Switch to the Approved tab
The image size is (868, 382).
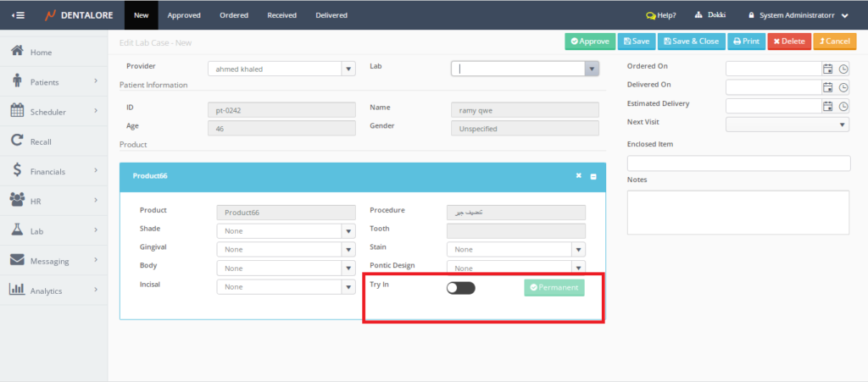point(184,15)
